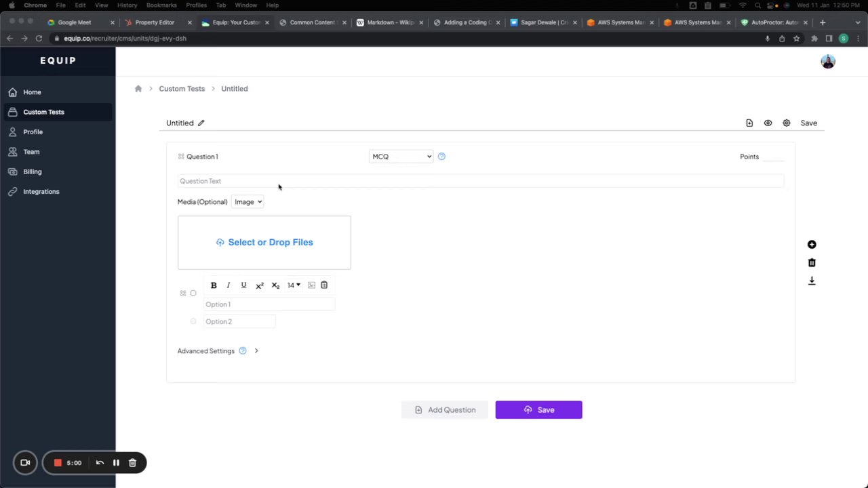Click the document icon near top Save
868x488 pixels.
(x=749, y=123)
